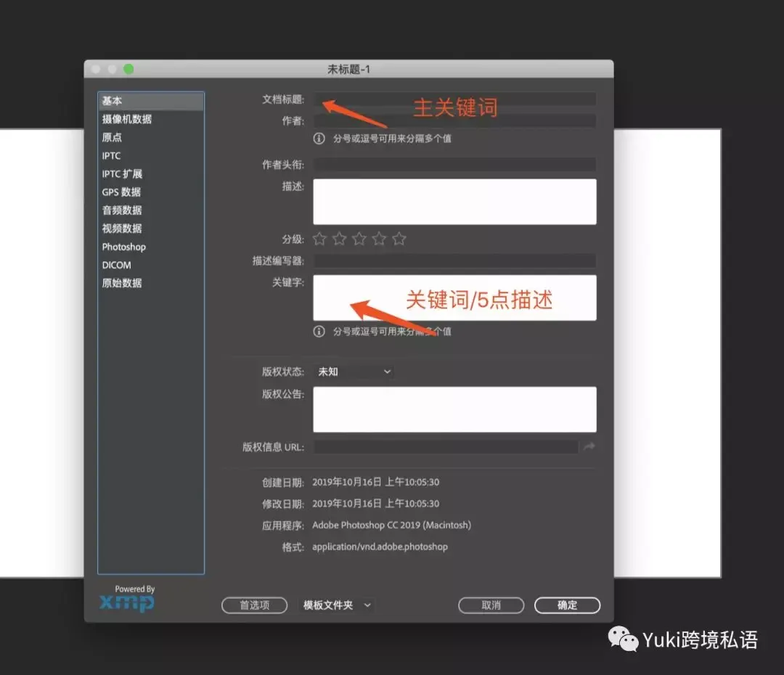
Task: Click the application/vnd.adobe.photoshop format text
Action: click(380, 547)
